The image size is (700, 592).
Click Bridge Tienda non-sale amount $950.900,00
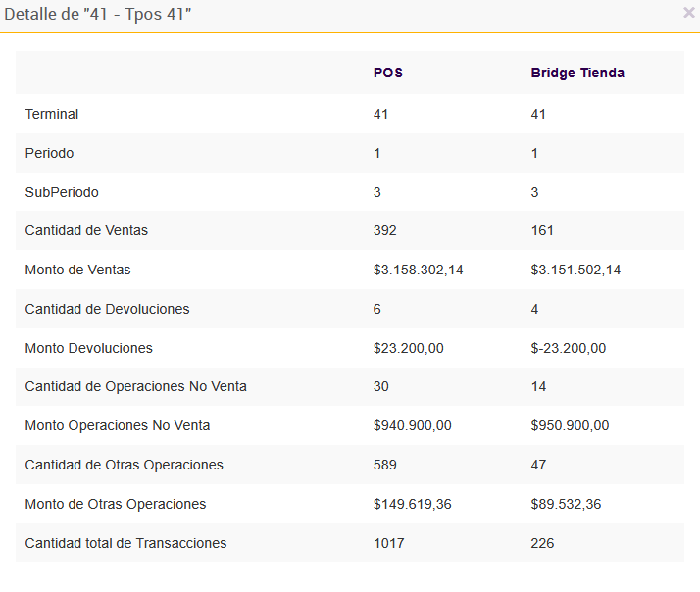pyautogui.click(x=570, y=425)
